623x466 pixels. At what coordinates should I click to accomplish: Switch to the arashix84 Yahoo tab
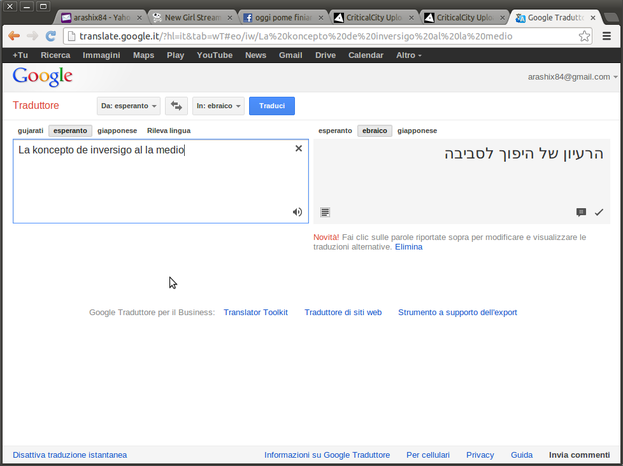point(101,18)
